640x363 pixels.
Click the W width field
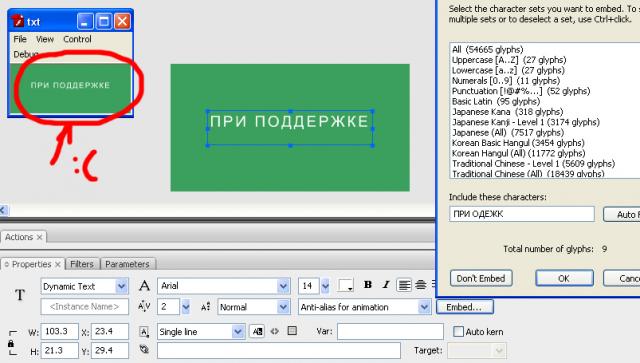click(x=59, y=331)
